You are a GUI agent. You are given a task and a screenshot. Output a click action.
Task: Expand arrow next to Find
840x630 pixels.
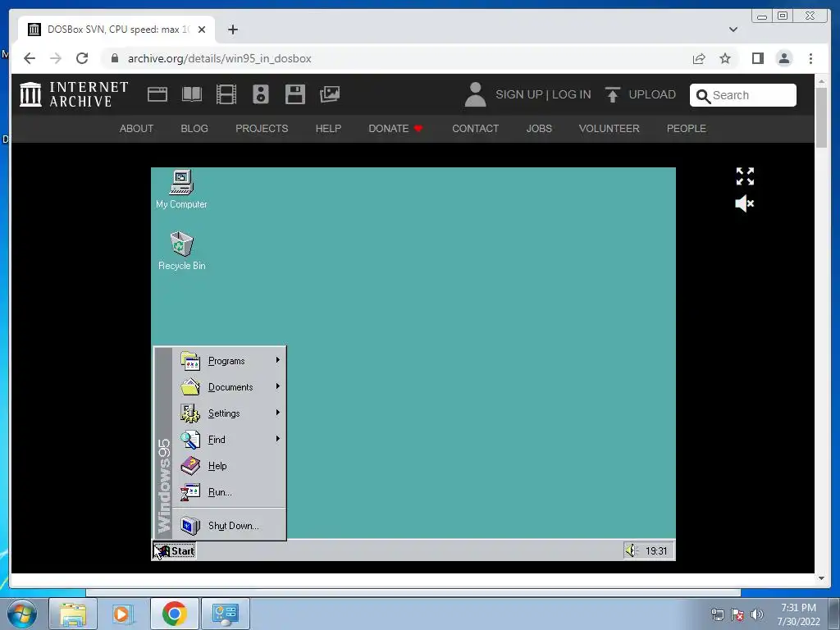[278, 439]
